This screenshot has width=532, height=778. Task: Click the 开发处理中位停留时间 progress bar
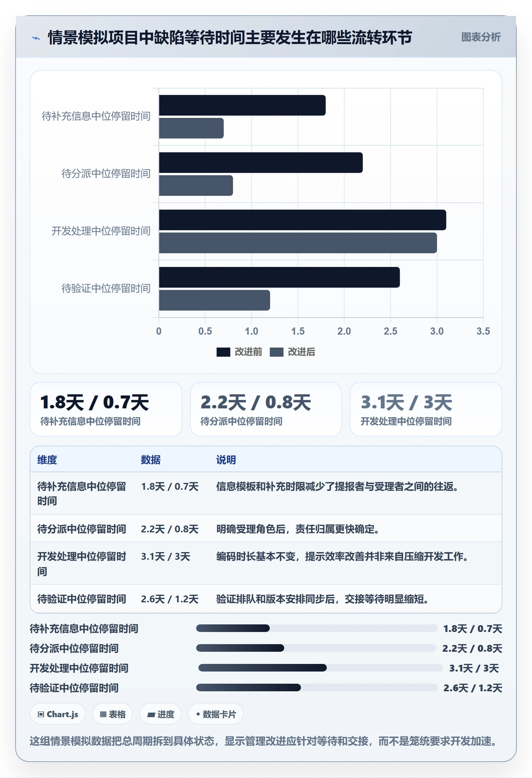pyautogui.click(x=321, y=668)
